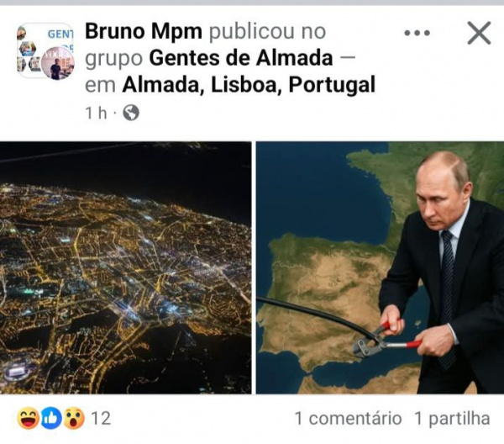This screenshot has width=504, height=444.
Task: Open Bruno Mpm's profile name link
Action: click(x=144, y=31)
